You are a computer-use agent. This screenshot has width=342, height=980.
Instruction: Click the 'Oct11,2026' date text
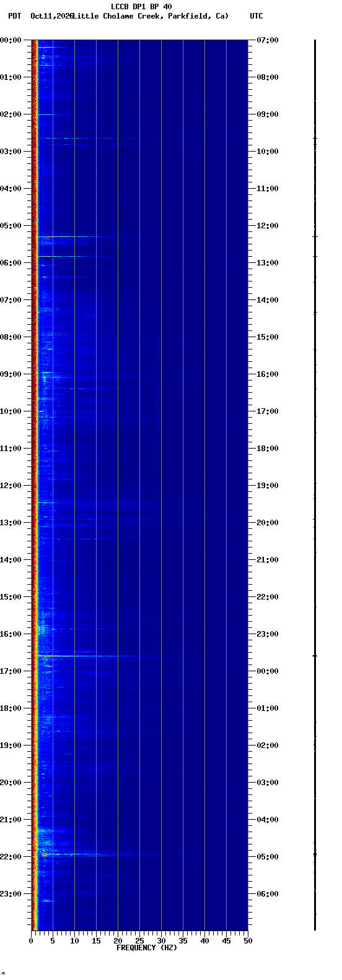coord(51,16)
